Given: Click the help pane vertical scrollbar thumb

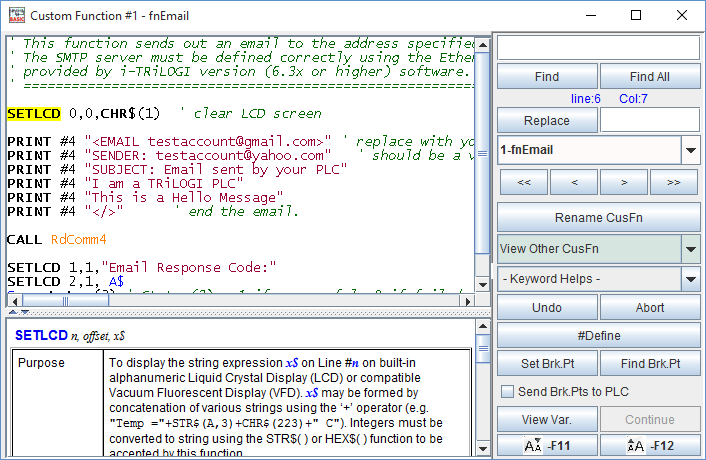Looking at the screenshot, I should coord(483,348).
